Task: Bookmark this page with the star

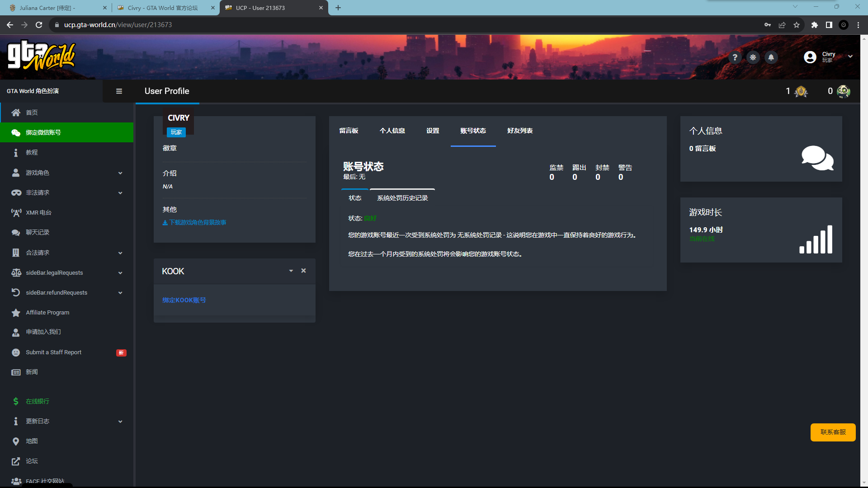Action: [x=797, y=25]
